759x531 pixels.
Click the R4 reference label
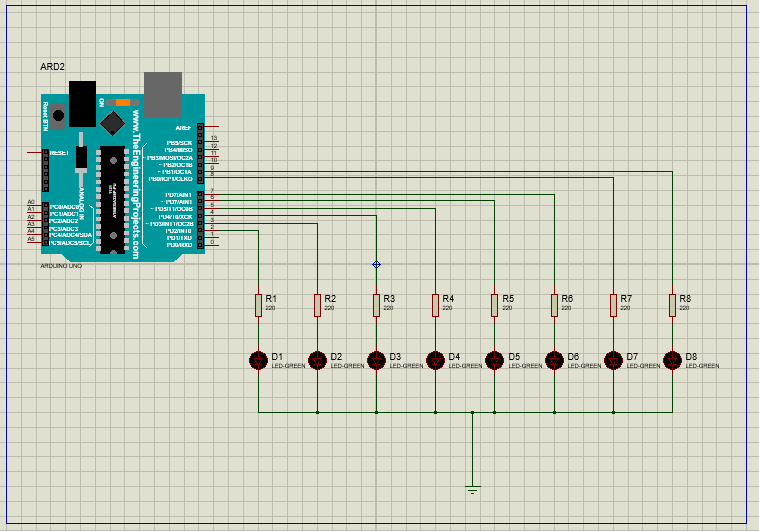[x=448, y=299]
